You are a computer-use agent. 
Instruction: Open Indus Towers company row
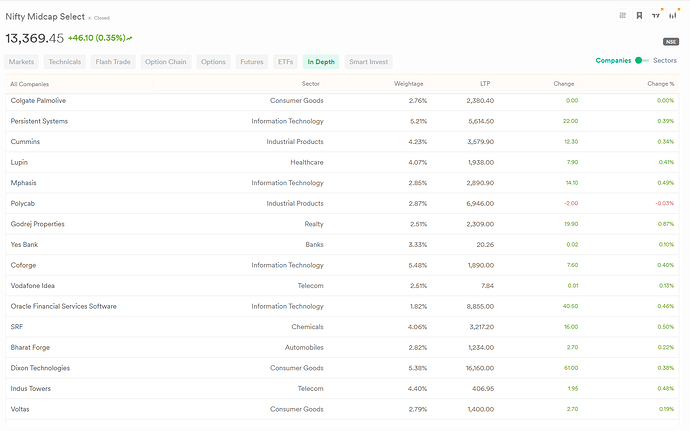(x=342, y=388)
